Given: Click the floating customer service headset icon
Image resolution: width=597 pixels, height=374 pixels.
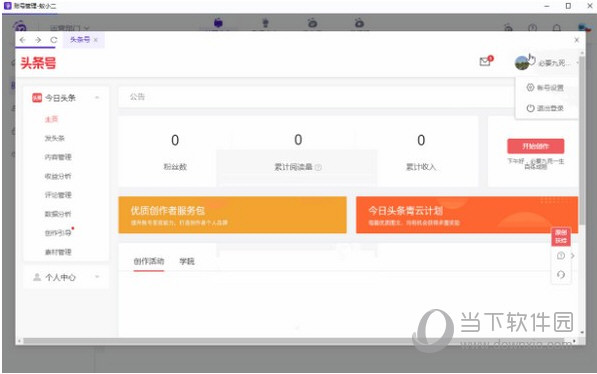Looking at the screenshot, I should pos(560,275).
